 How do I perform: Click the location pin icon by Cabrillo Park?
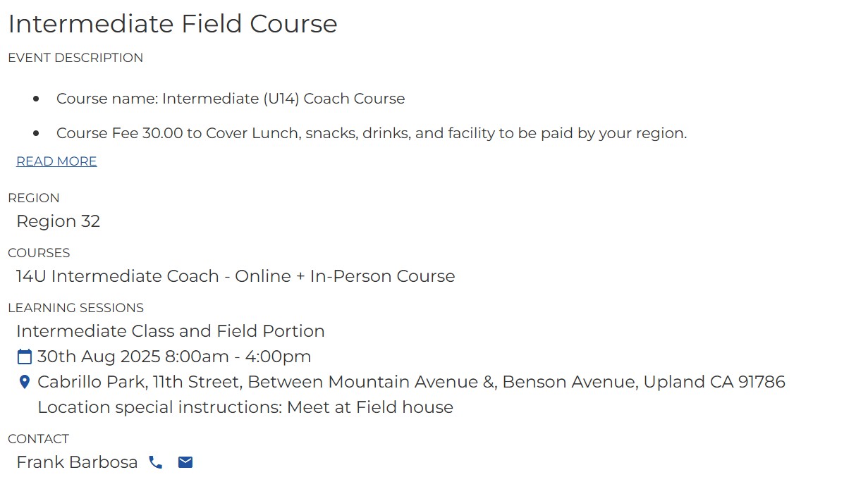[25, 382]
